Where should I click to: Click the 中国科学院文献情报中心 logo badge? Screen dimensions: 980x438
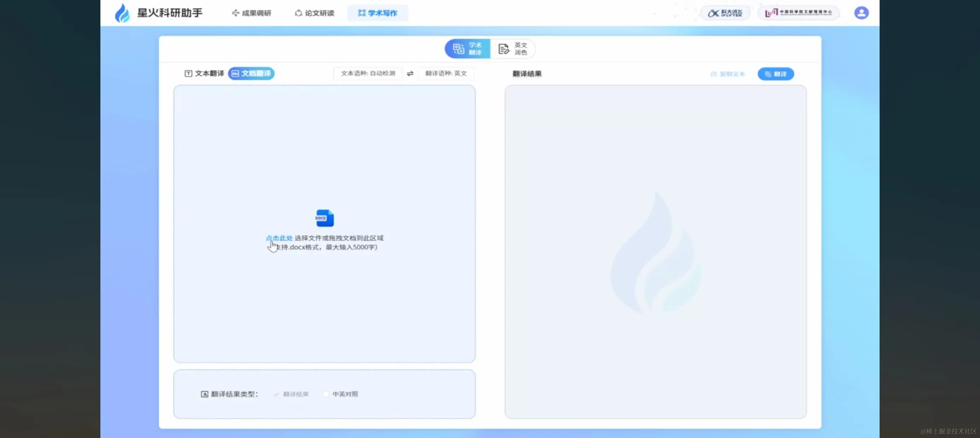[798, 13]
